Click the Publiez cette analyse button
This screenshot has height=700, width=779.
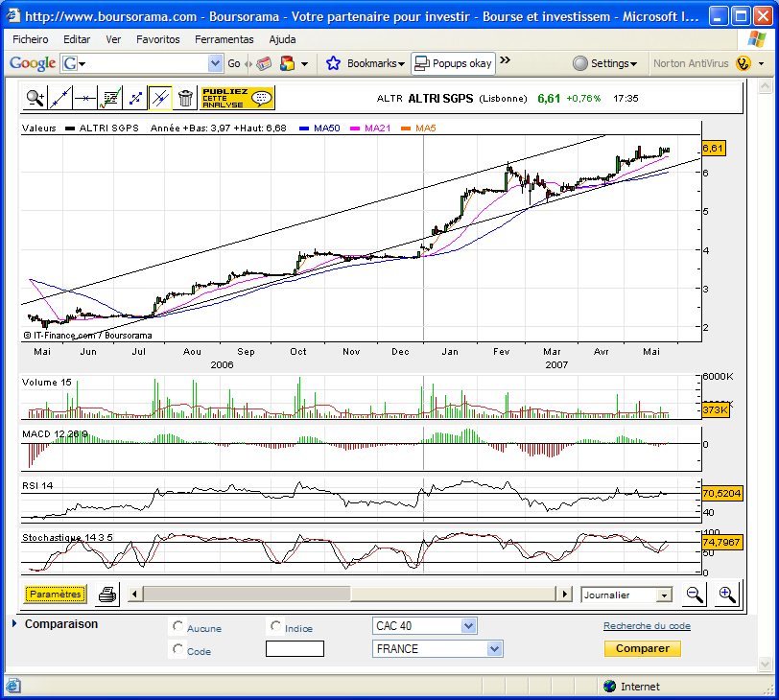tap(238, 98)
